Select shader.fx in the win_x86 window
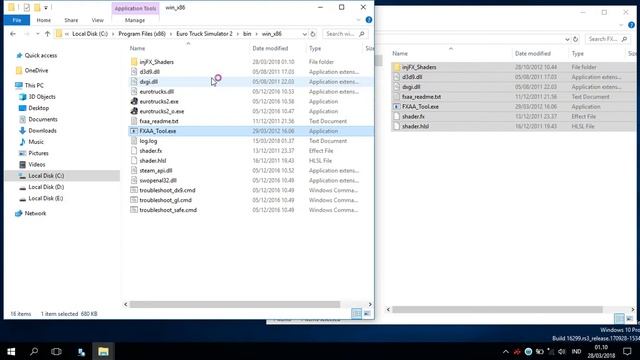Screen dimensions: 640x360 [151, 151]
